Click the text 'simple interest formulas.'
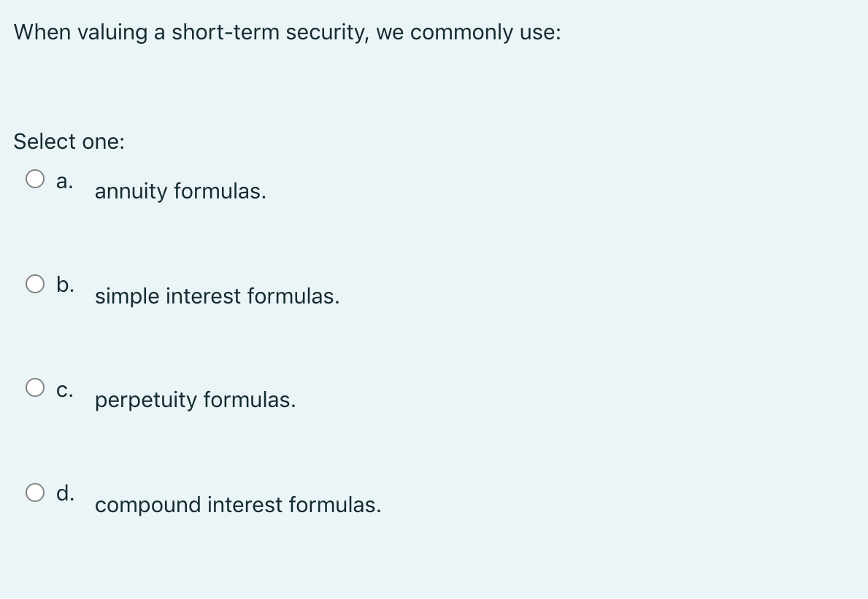 [217, 296]
